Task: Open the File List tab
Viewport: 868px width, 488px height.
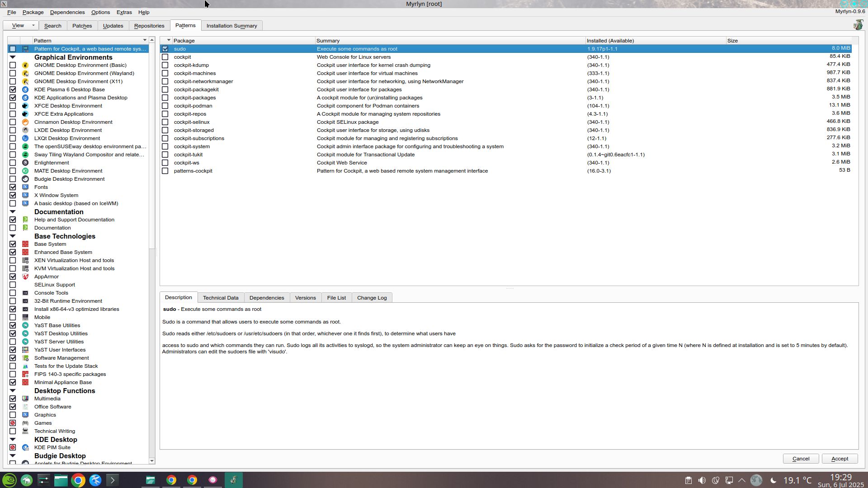Action: coord(336,298)
